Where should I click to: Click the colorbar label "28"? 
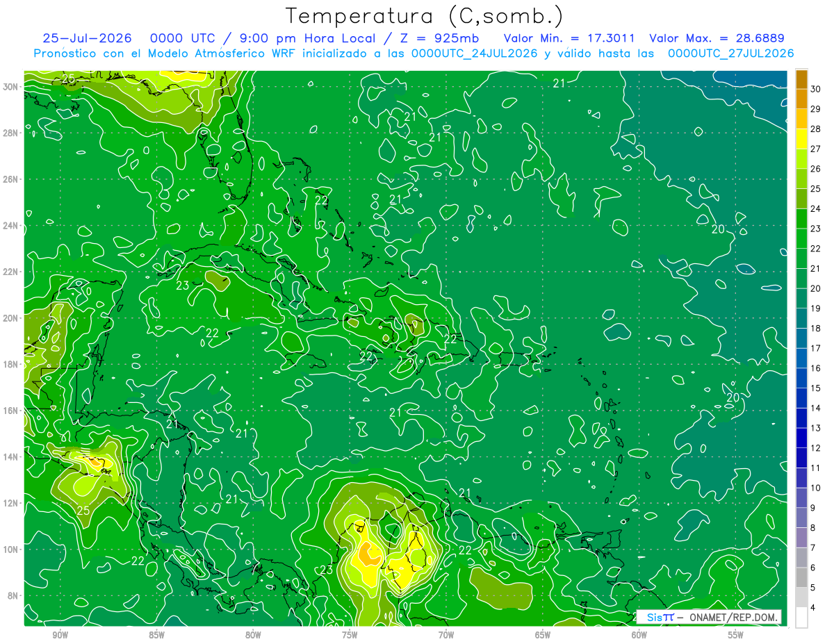click(x=816, y=129)
